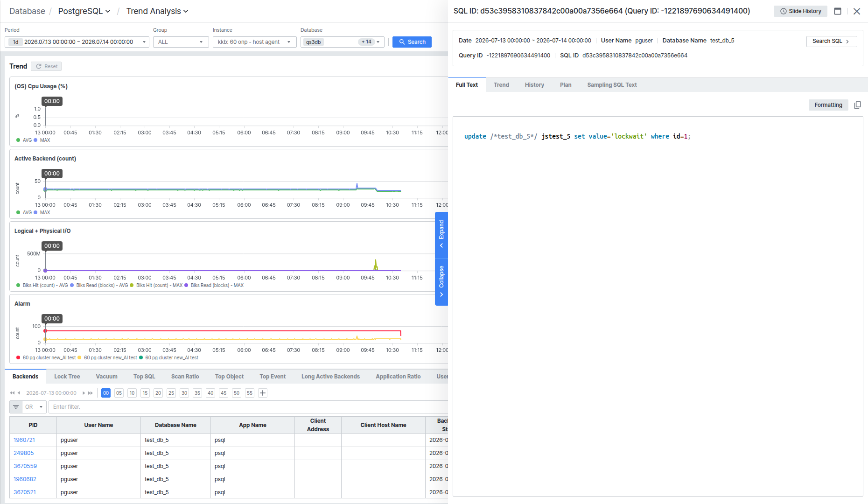
Task: Toggle the green AVG legend in Cpu Usage
Action: (x=24, y=140)
